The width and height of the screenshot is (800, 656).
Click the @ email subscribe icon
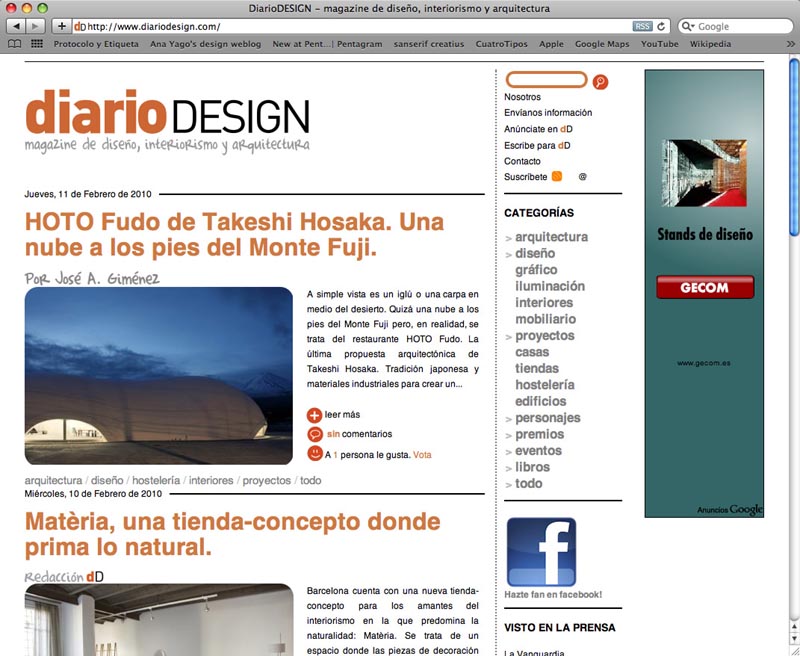pyautogui.click(x=582, y=177)
